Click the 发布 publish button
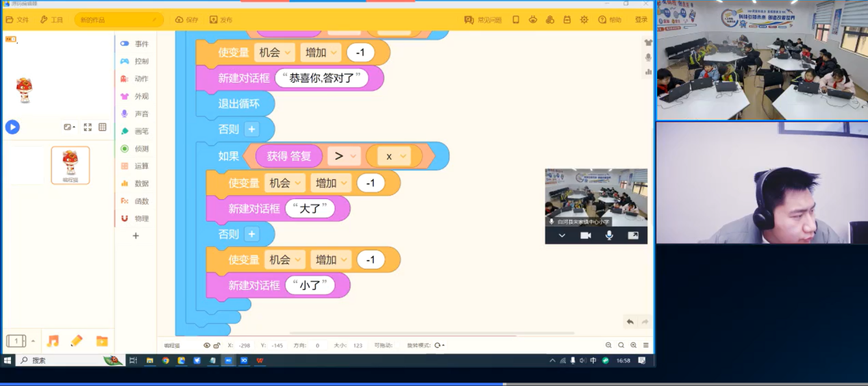The width and height of the screenshot is (868, 386). click(221, 20)
